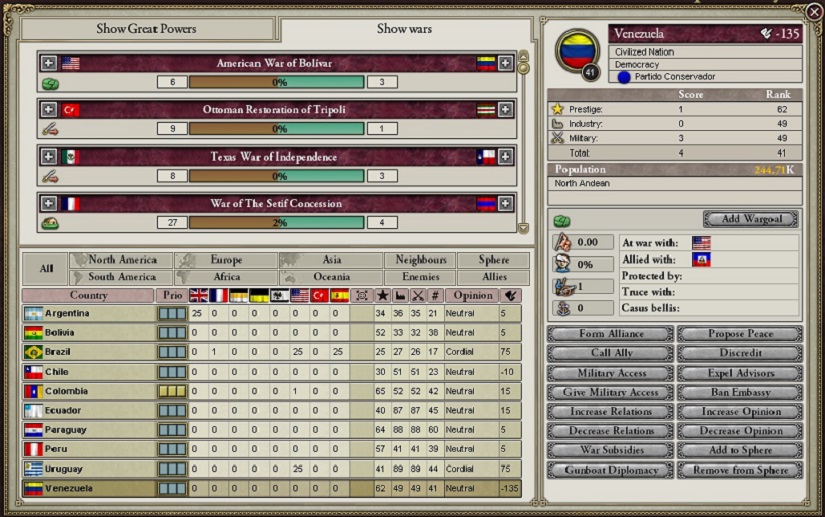Click the Venezuela flag in the country panel
Image resolution: width=825 pixels, height=517 pixels.
[x=575, y=47]
